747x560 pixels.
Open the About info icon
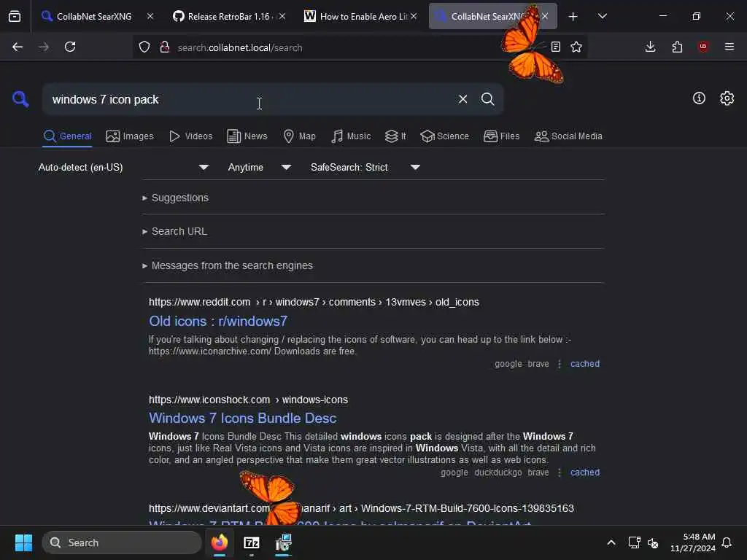pos(699,98)
